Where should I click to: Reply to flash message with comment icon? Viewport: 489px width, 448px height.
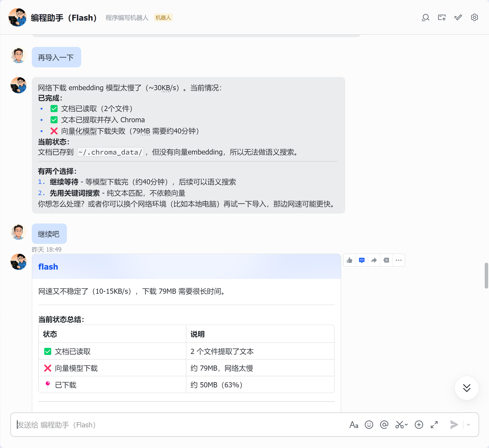coord(362,260)
